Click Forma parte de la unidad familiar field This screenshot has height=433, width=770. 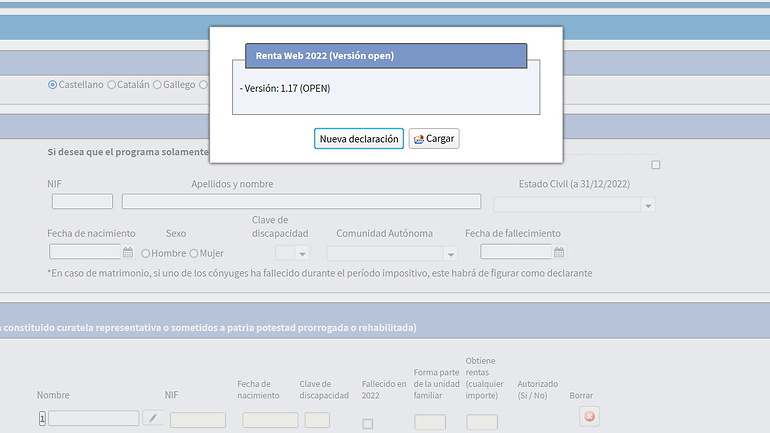point(430,422)
